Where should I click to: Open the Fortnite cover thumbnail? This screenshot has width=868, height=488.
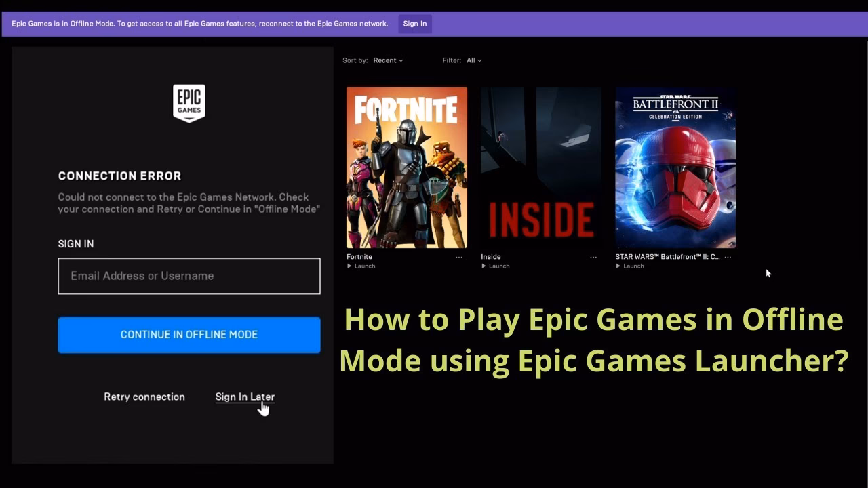tap(407, 167)
